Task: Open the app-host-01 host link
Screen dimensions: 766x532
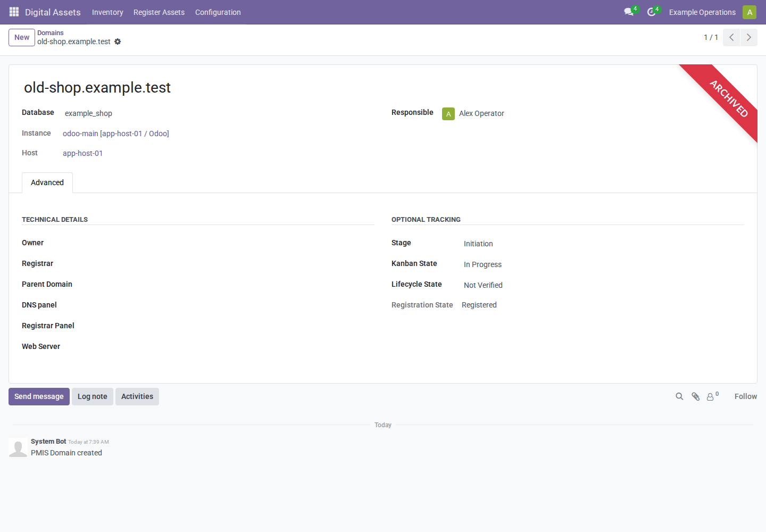Action: (x=82, y=153)
